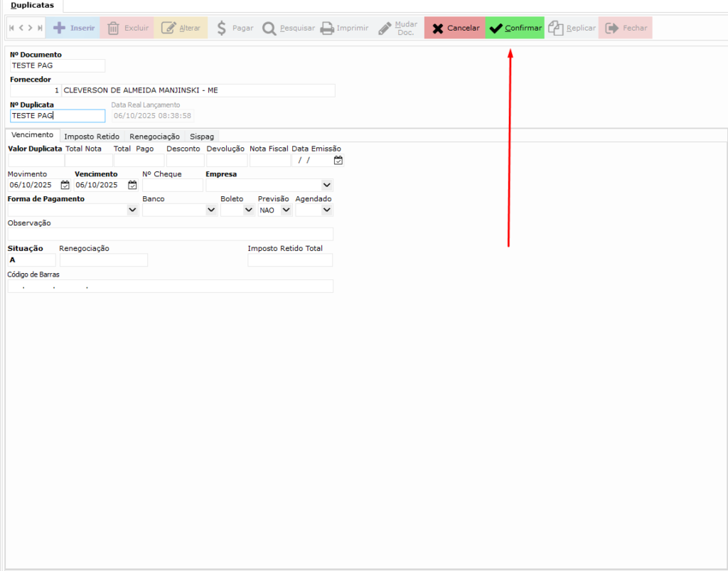Open the Vencimento date calendar picker

point(132,185)
